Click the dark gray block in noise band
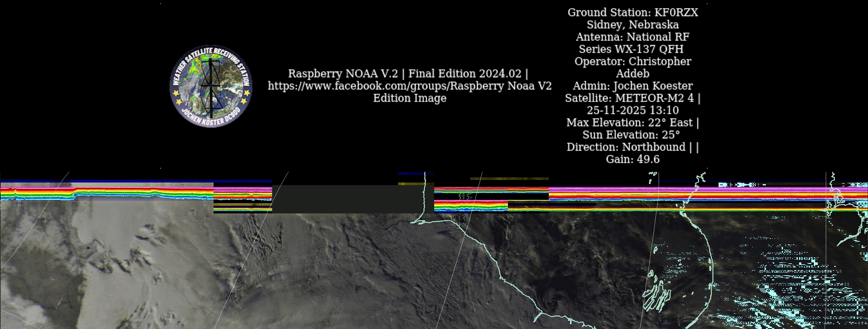868x329 pixels. [347, 199]
